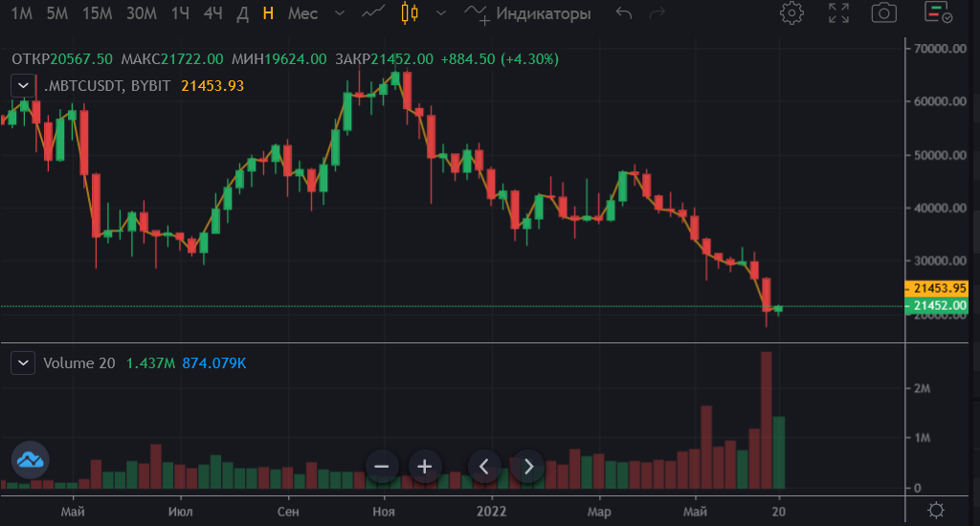Viewport: 980px width, 526px height.
Task: Click the undo arrow icon
Action: [x=624, y=13]
